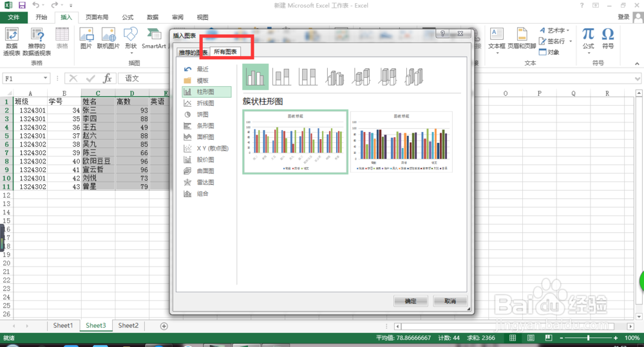Choose 雷达图 radar chart category
This screenshot has height=347, width=644.
[207, 182]
